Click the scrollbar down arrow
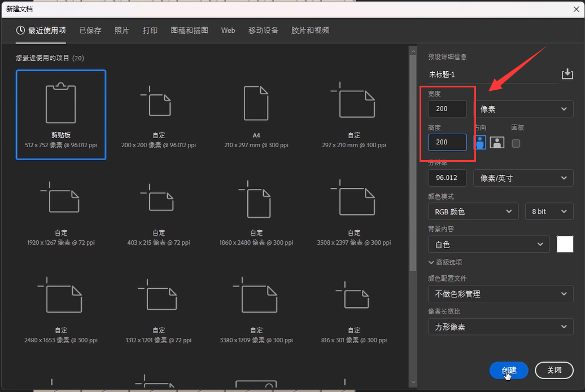 coord(413,382)
